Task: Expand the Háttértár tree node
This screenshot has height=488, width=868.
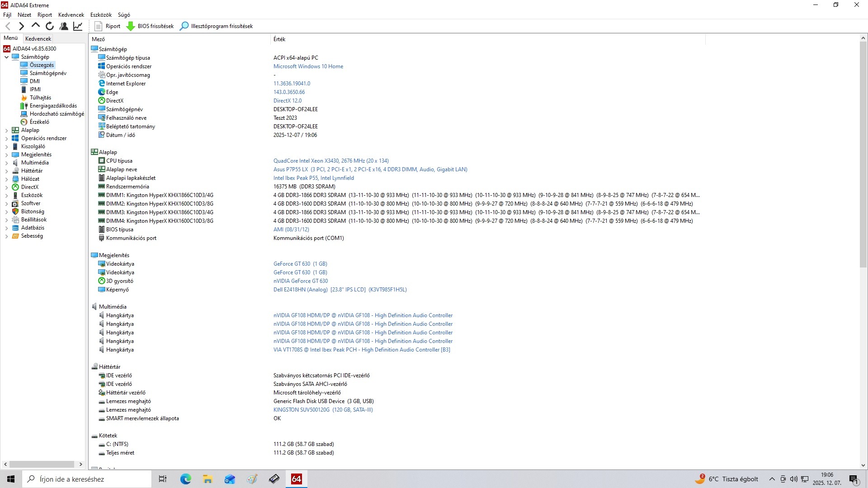Action: [x=6, y=171]
